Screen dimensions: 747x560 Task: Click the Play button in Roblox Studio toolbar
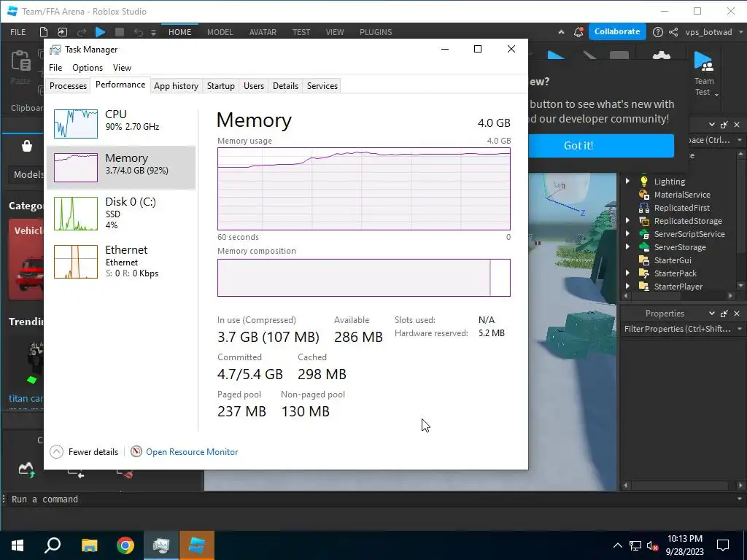(x=100, y=32)
